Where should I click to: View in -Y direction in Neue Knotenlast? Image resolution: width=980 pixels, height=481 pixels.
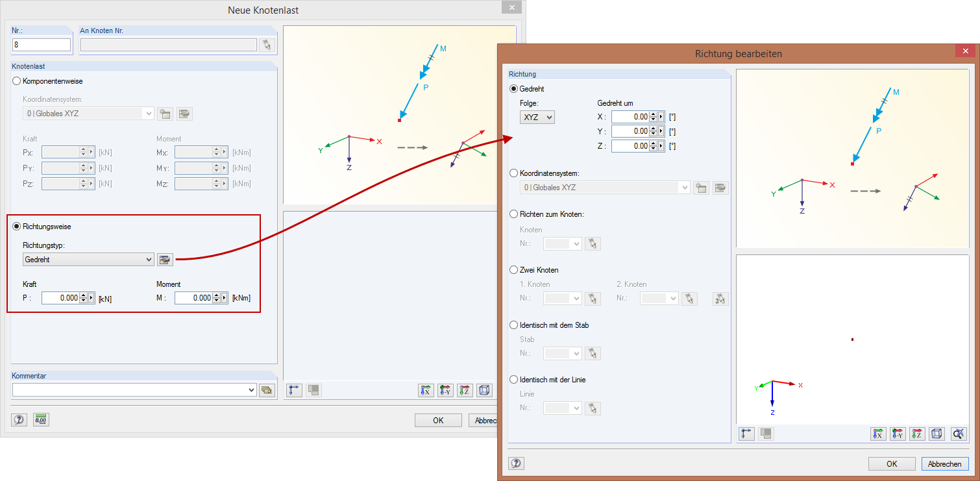click(x=445, y=390)
